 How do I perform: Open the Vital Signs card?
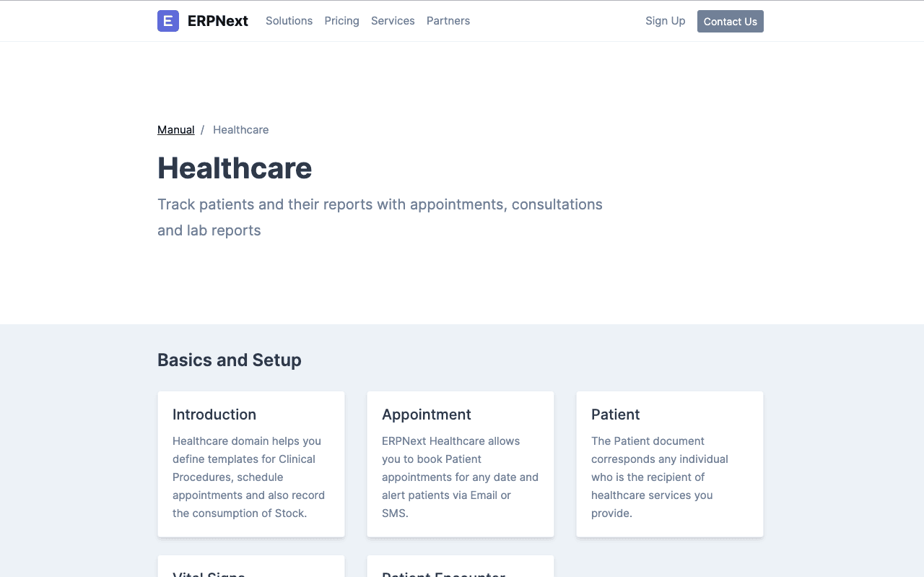coord(250,571)
